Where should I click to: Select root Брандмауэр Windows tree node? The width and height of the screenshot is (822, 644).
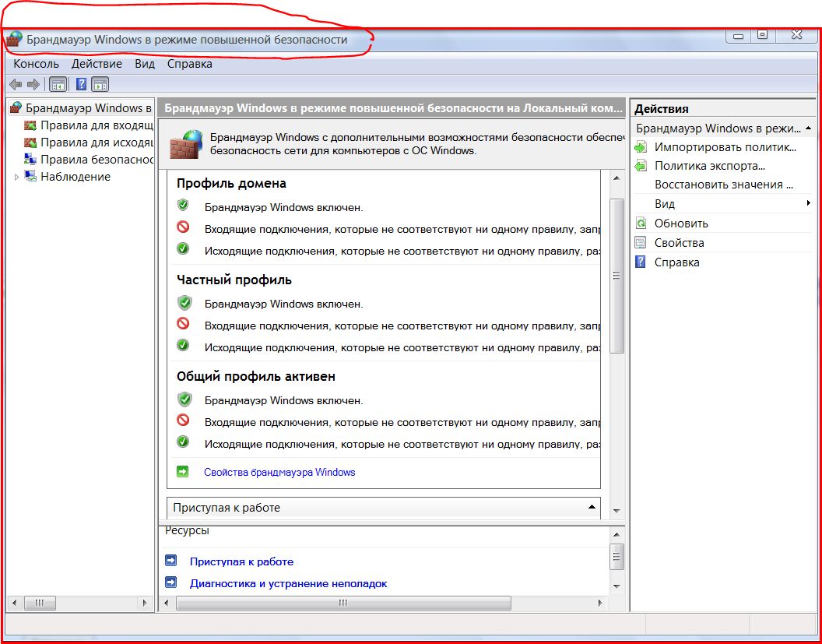(89, 108)
